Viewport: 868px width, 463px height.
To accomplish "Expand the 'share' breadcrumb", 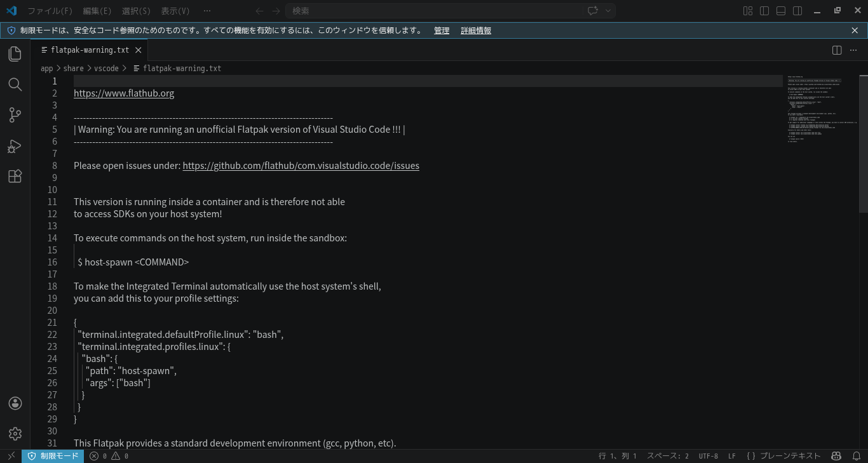I will pyautogui.click(x=73, y=69).
